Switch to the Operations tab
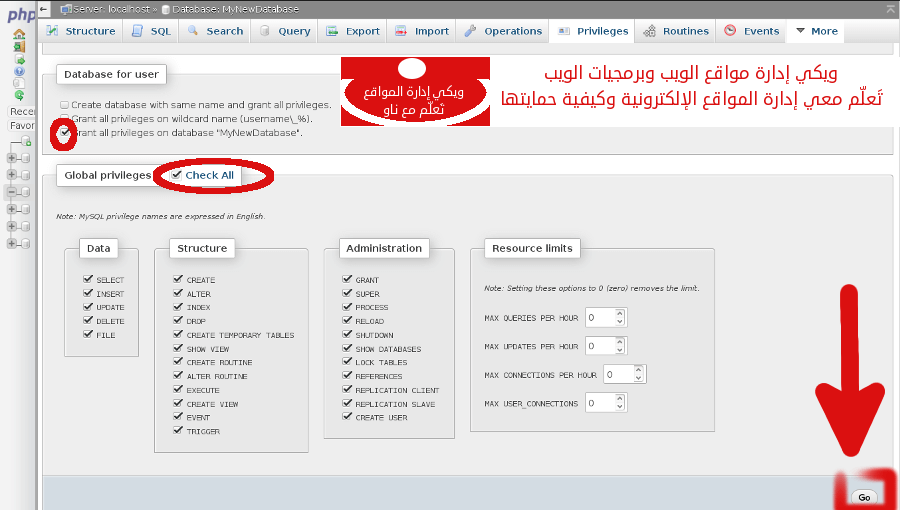This screenshot has width=900, height=510. (x=503, y=31)
